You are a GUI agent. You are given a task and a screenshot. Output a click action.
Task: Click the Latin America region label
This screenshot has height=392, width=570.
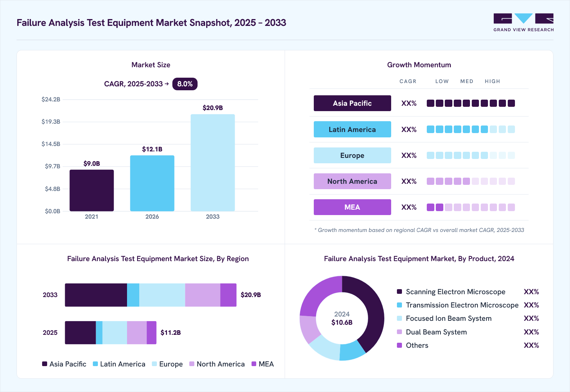click(x=352, y=129)
